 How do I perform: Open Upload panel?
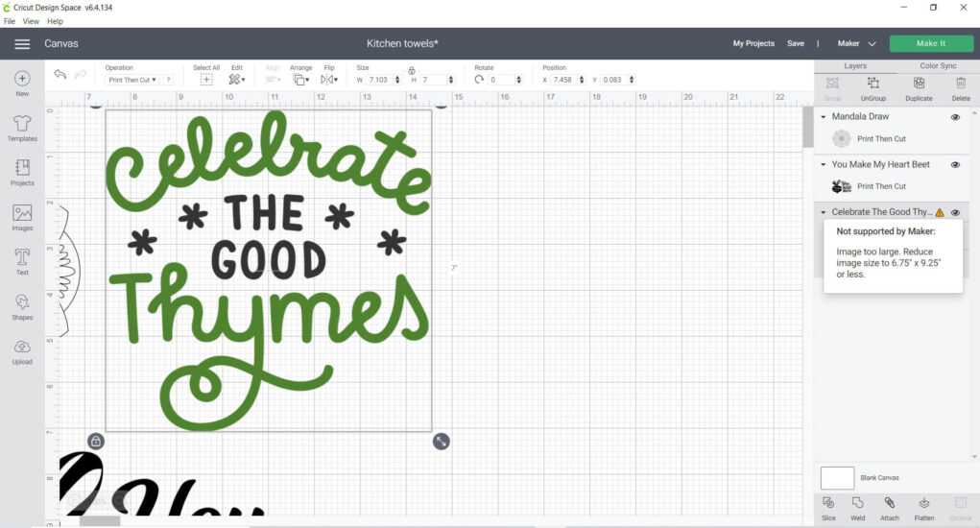click(x=22, y=351)
